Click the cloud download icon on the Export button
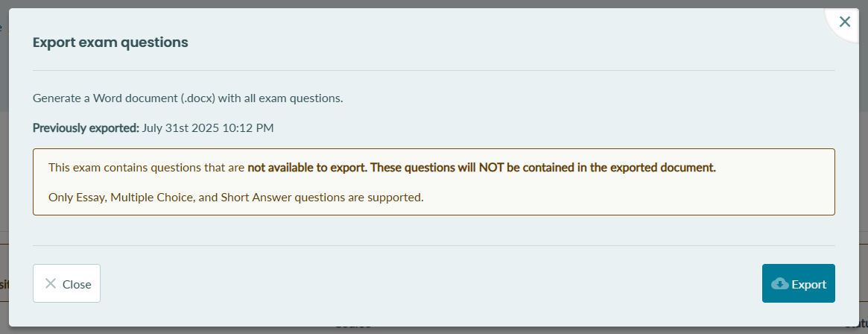 pyautogui.click(x=779, y=284)
